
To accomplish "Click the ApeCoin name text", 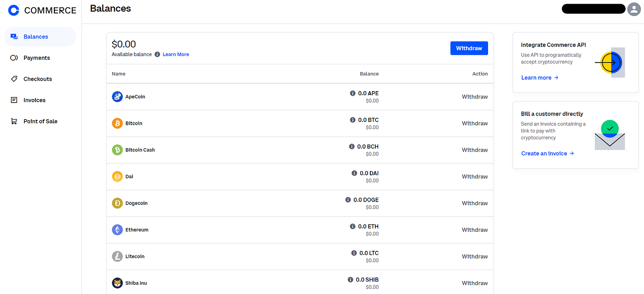I will coord(135,97).
